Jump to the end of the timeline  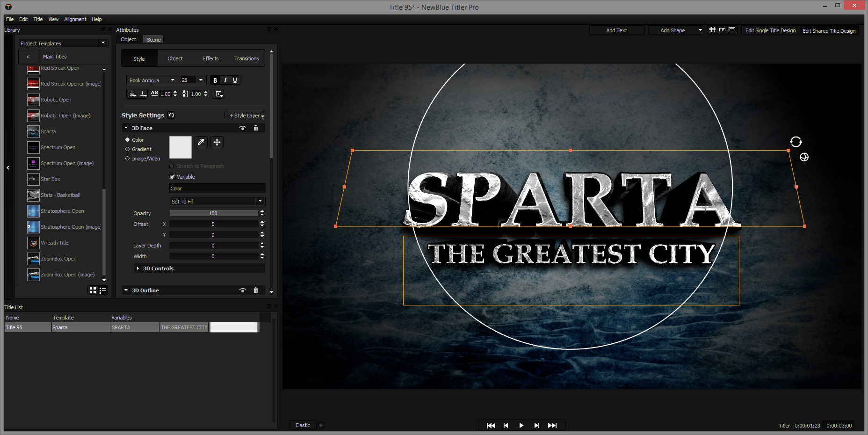point(552,425)
